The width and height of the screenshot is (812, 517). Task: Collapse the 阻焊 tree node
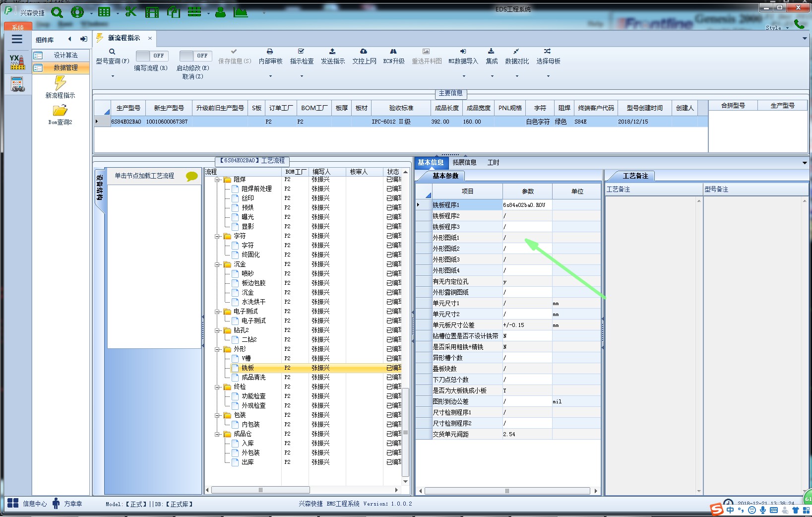click(217, 180)
